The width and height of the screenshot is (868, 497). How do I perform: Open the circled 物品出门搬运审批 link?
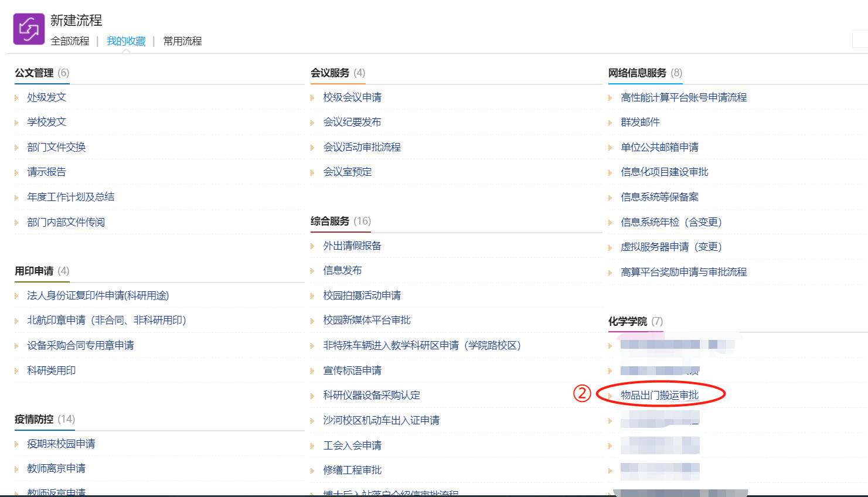tap(659, 395)
